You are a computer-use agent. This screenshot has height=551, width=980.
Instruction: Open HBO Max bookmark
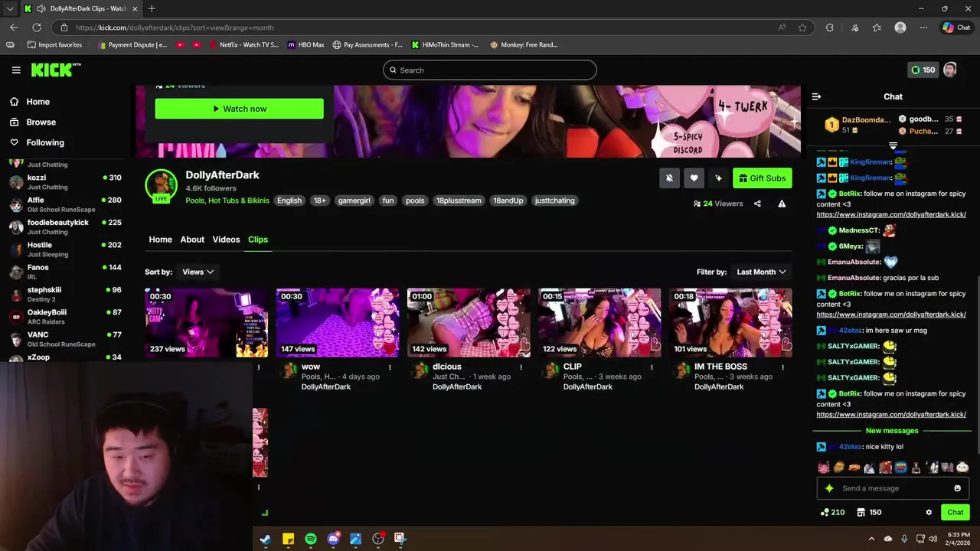[x=305, y=44]
